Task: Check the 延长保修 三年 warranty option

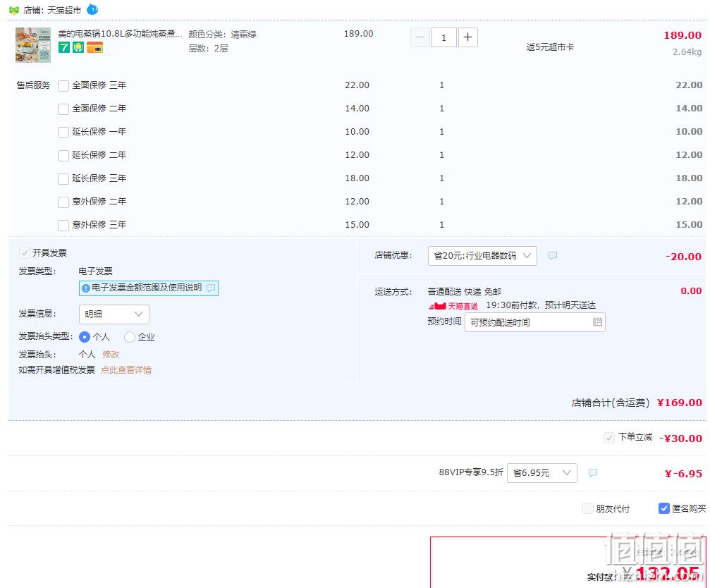Action: click(63, 179)
